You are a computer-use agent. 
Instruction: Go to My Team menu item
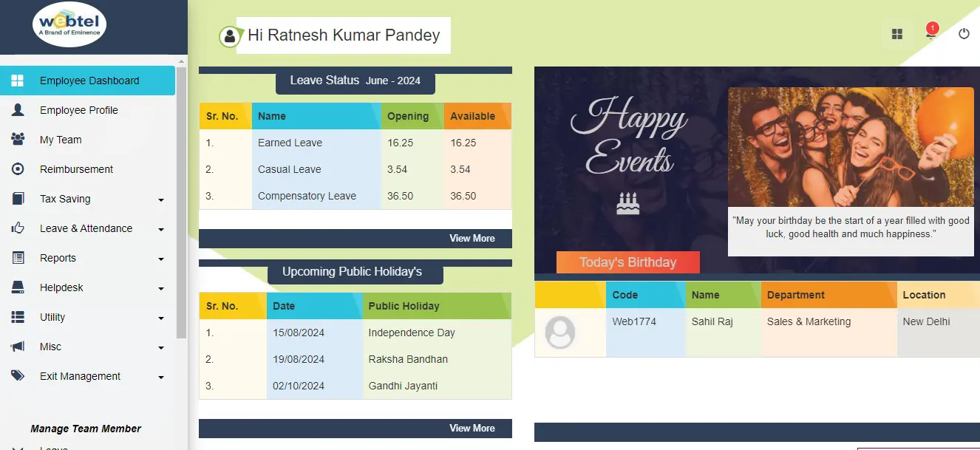87,140
